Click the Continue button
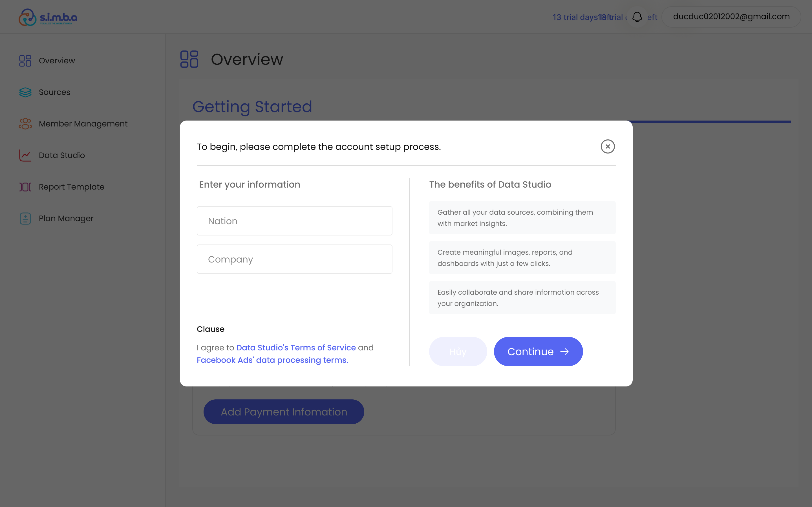 tap(538, 352)
